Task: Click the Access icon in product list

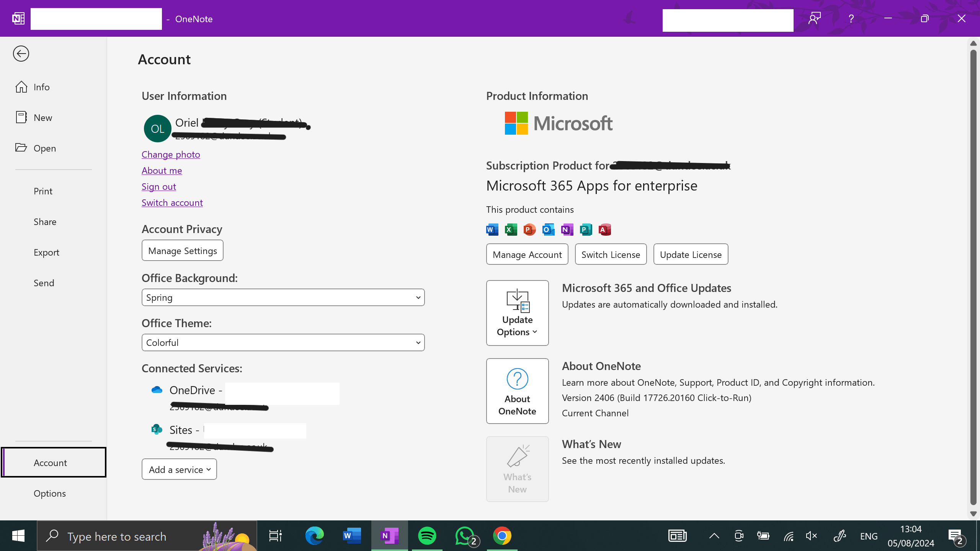Action: pyautogui.click(x=605, y=230)
